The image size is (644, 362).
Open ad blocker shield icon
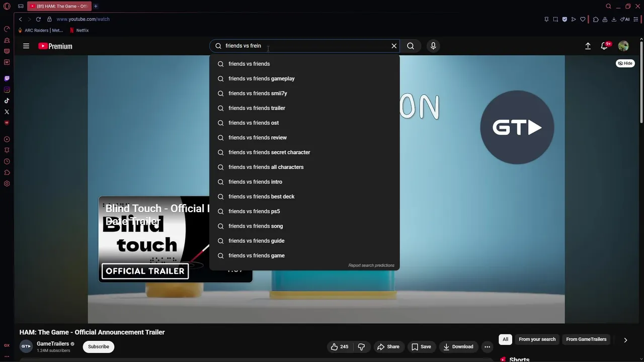point(565,19)
